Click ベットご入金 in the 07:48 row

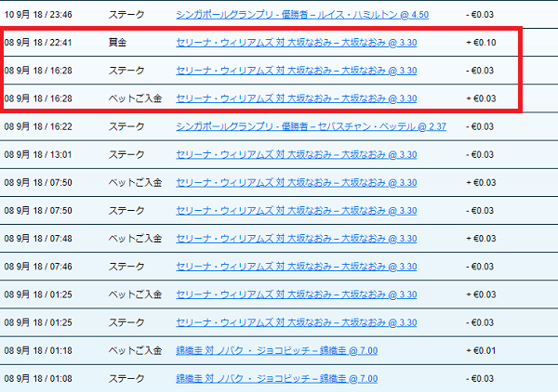click(135, 239)
